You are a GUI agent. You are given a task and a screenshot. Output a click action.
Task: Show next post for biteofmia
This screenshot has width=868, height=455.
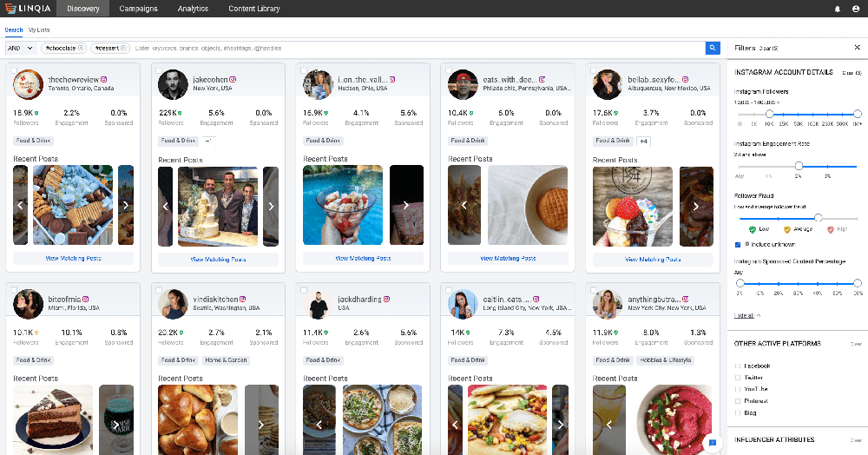tap(115, 425)
